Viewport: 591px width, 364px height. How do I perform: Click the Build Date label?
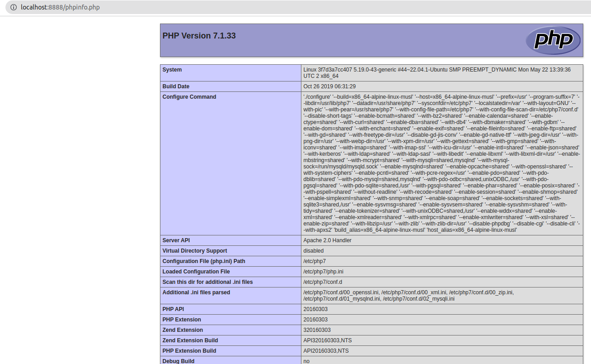(x=176, y=86)
